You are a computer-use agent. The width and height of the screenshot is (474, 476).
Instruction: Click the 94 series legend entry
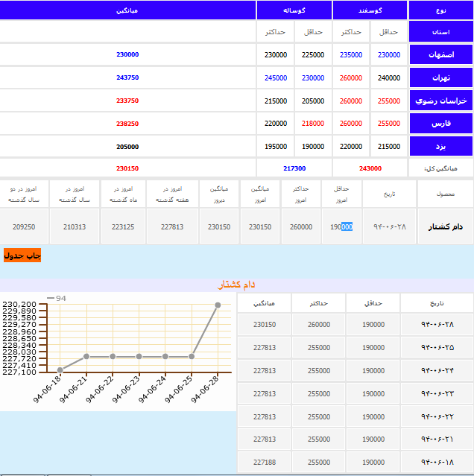(57, 298)
